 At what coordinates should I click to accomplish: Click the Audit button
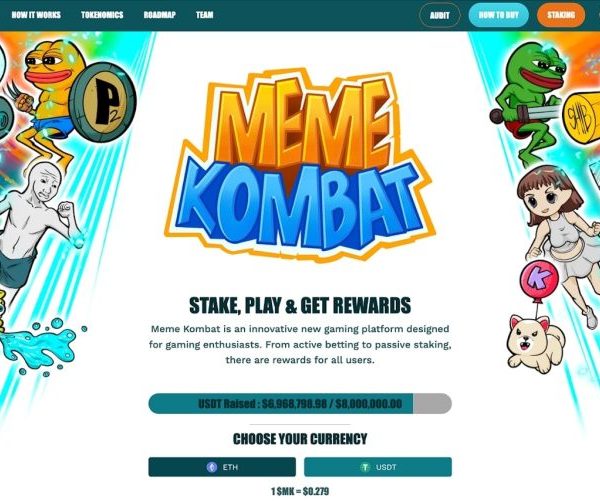[440, 15]
